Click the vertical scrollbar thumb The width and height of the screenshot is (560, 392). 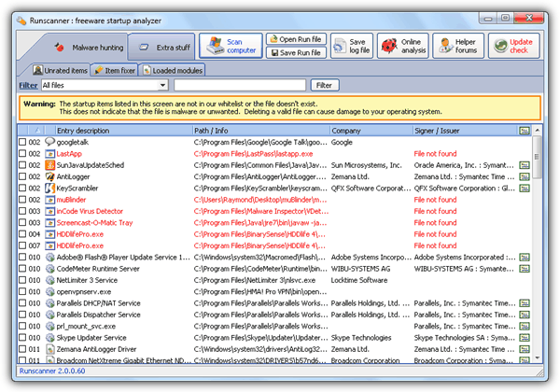pos(537,157)
